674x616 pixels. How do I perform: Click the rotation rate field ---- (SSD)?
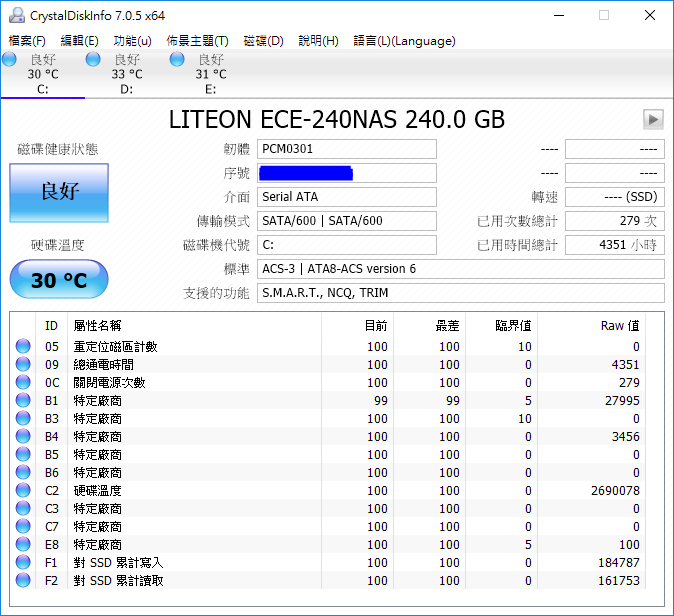point(615,197)
